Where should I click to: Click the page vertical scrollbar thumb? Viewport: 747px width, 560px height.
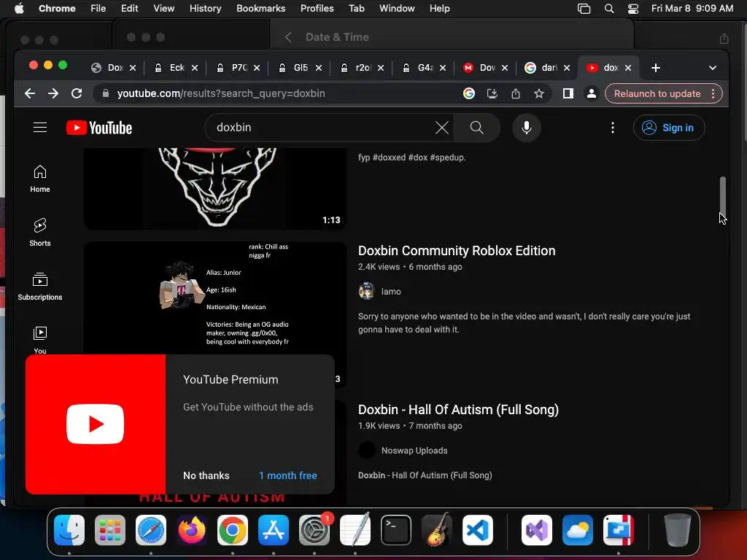pos(723,196)
